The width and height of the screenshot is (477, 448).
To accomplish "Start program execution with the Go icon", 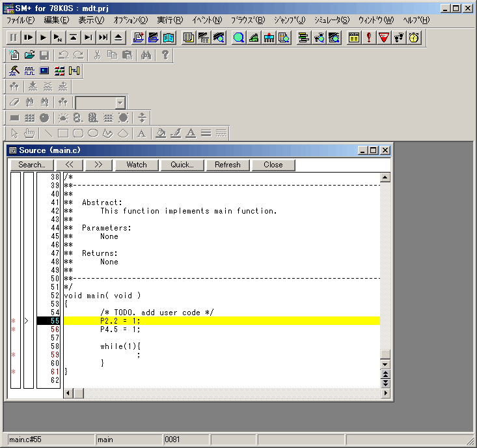I will point(43,38).
